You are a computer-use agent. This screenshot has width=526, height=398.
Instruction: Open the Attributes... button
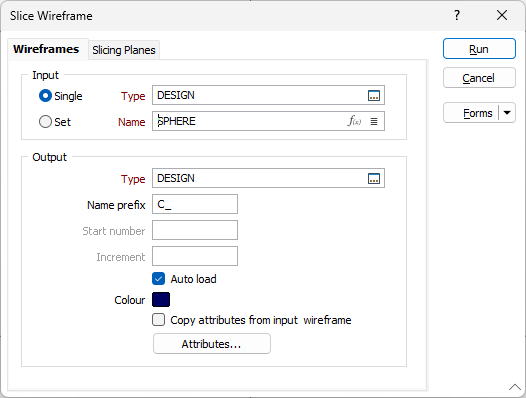(212, 344)
